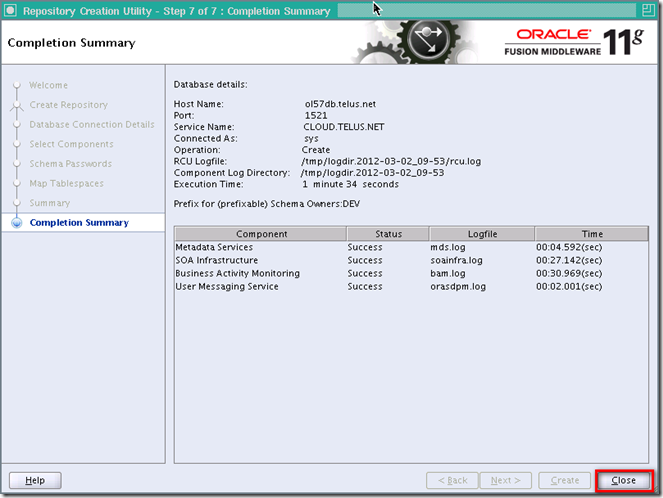Click the Operation value Create
This screenshot has height=498, width=663.
pyautogui.click(x=316, y=150)
